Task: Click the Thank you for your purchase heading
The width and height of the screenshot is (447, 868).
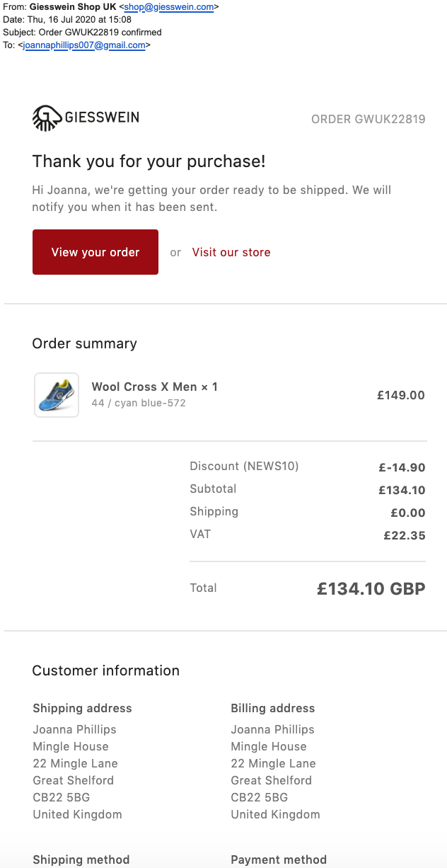Action: coord(149,161)
